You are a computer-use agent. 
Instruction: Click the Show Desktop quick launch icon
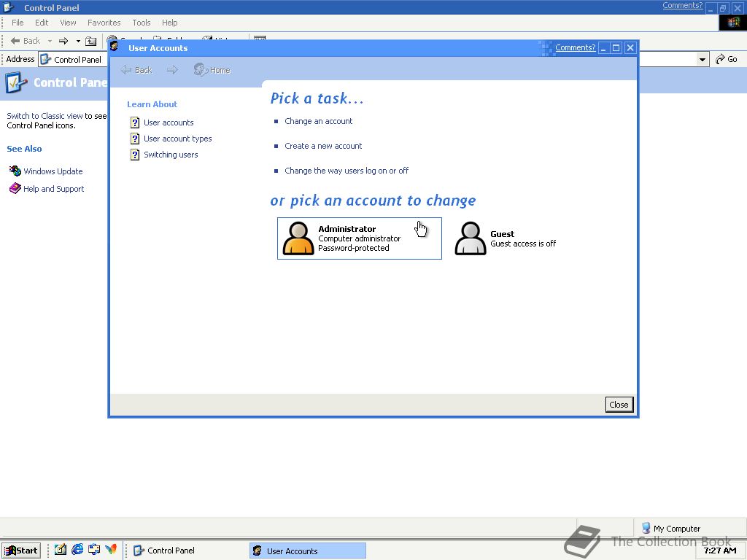pos(60,550)
